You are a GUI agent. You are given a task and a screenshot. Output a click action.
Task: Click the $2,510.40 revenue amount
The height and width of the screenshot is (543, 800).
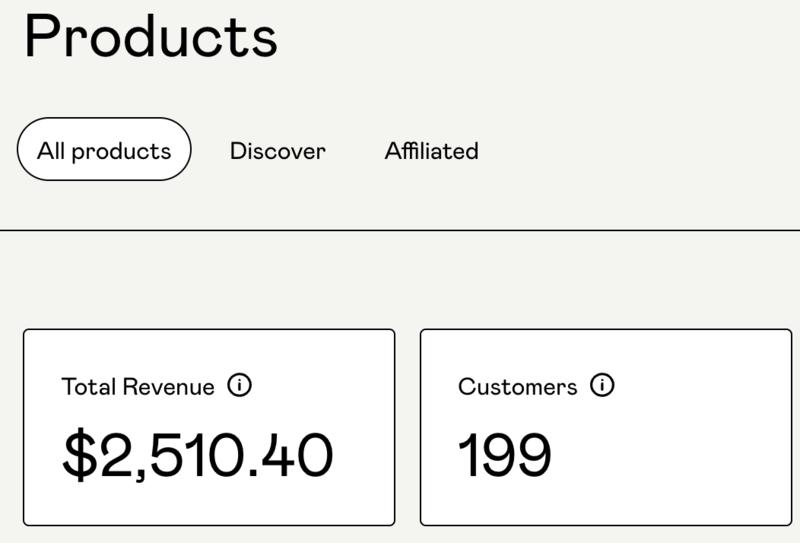197,455
